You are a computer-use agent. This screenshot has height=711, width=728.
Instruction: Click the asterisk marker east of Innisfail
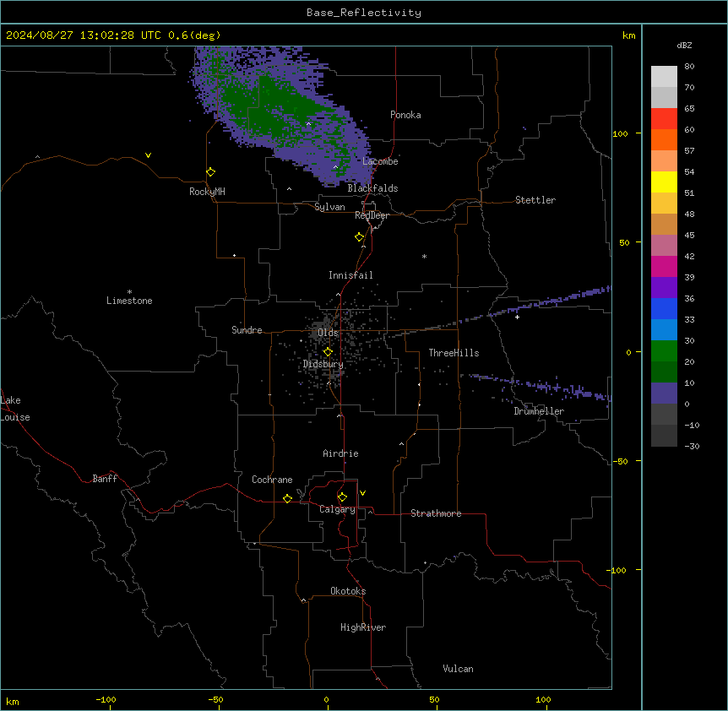(424, 256)
